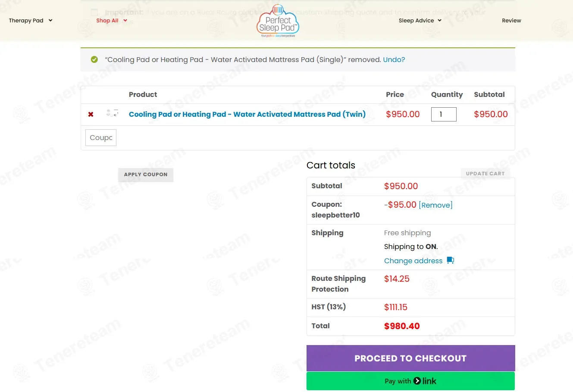Select the Cart totals heading

point(331,165)
